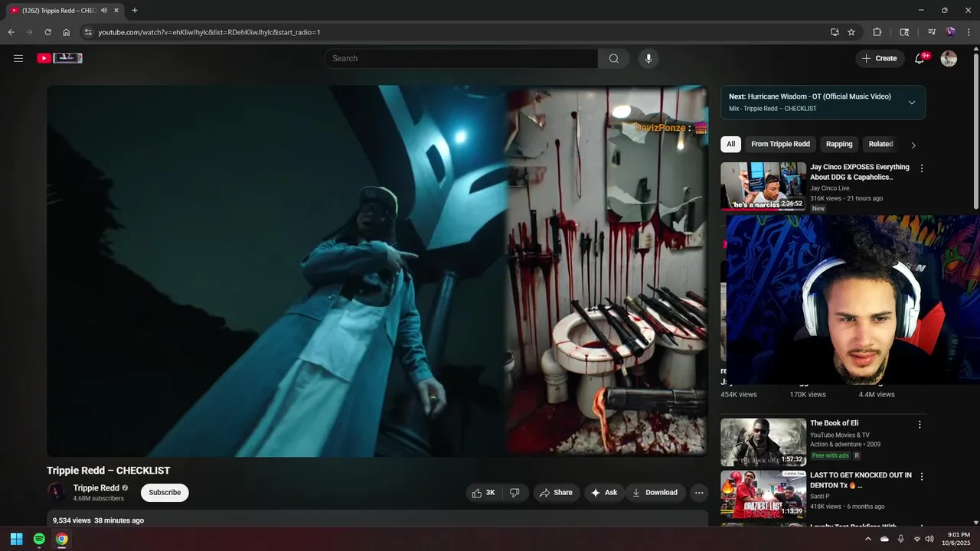The height and width of the screenshot is (551, 980).
Task: Open Jay Cinco Live channel name
Action: pyautogui.click(x=830, y=188)
